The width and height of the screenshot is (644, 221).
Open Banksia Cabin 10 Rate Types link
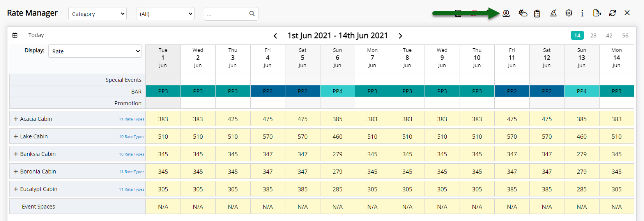132,154
